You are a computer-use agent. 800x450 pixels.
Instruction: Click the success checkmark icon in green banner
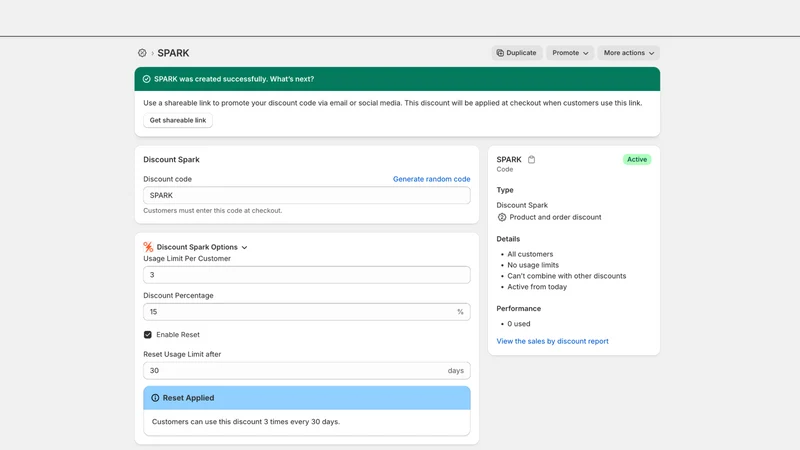(x=146, y=79)
